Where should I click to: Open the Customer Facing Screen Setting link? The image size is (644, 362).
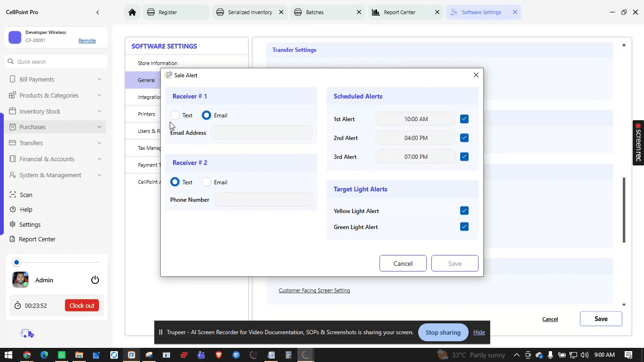click(314, 290)
